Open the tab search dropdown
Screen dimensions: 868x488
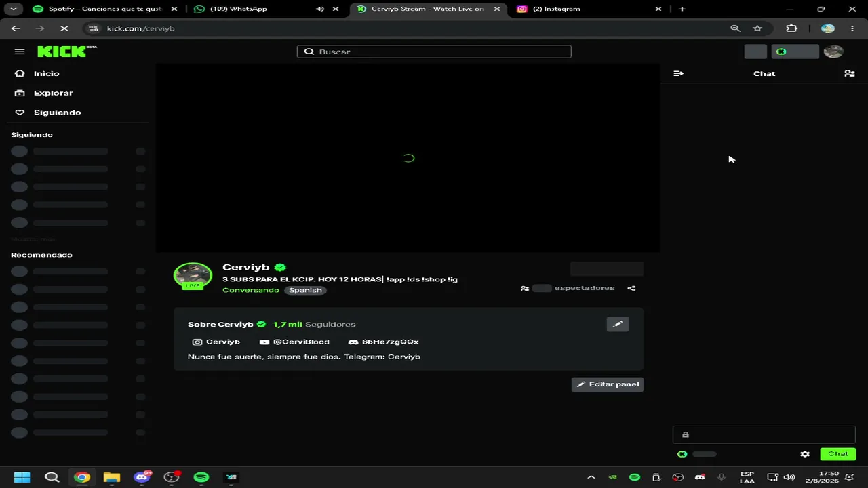(13, 9)
